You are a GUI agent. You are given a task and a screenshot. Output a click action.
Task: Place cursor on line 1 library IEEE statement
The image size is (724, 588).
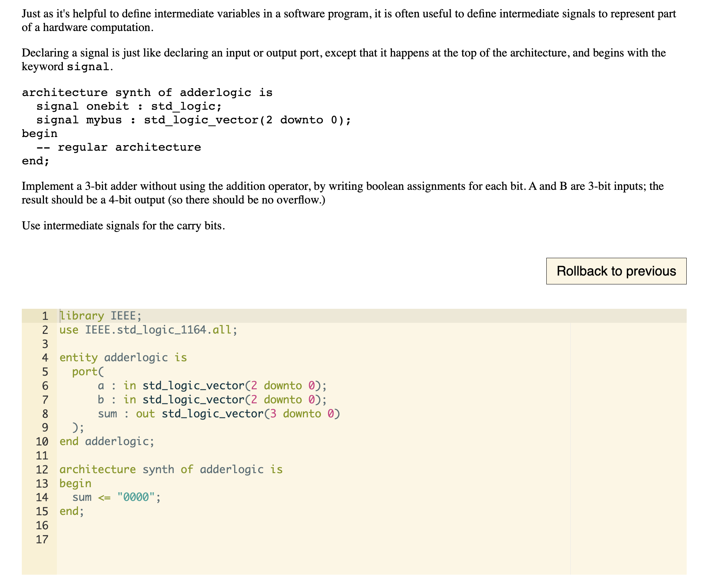[100, 315]
